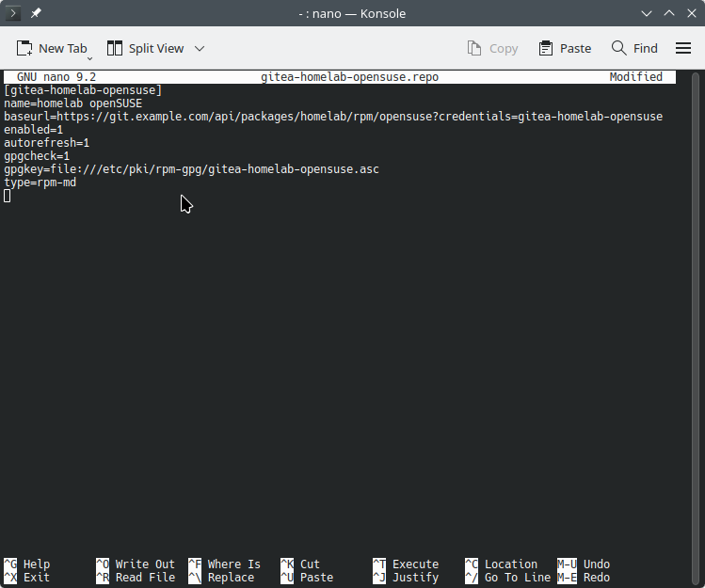This screenshot has width=705, height=588.
Task: Click the enabled=1 line
Action: [34, 130]
